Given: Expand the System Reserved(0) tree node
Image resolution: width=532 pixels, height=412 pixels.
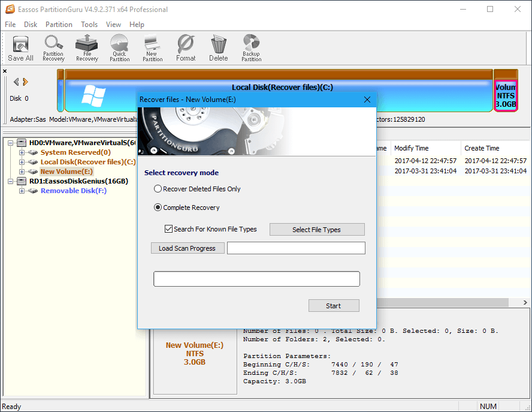Looking at the screenshot, I should 22,152.
